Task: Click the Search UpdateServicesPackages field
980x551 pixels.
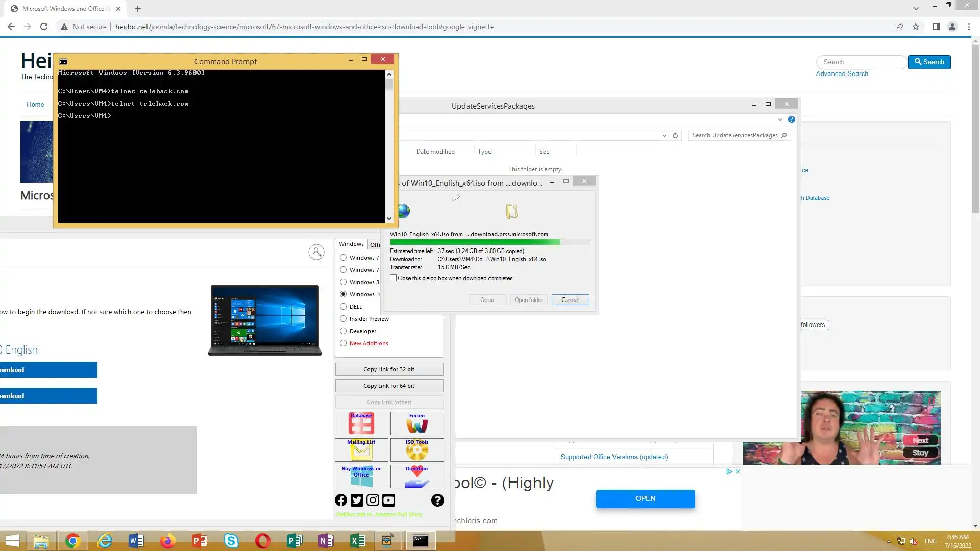Action: click(735, 135)
